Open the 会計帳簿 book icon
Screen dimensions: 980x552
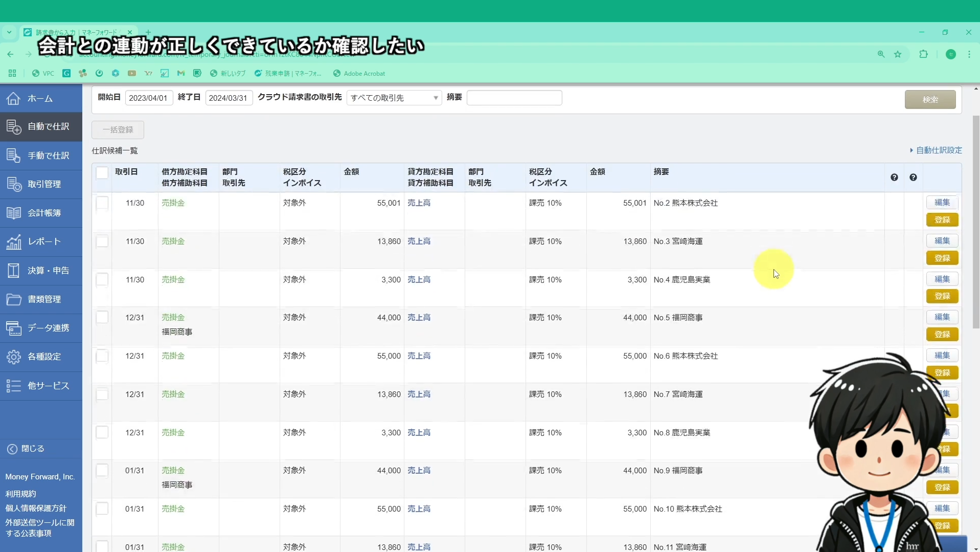[x=14, y=213]
